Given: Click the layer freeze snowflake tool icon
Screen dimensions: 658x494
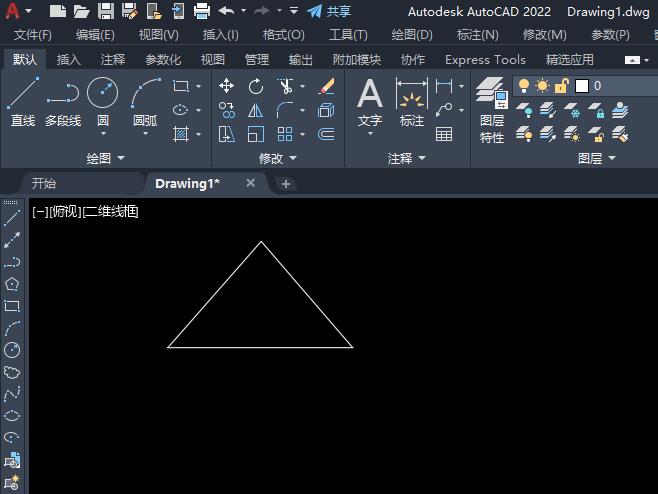Looking at the screenshot, I should [572, 111].
